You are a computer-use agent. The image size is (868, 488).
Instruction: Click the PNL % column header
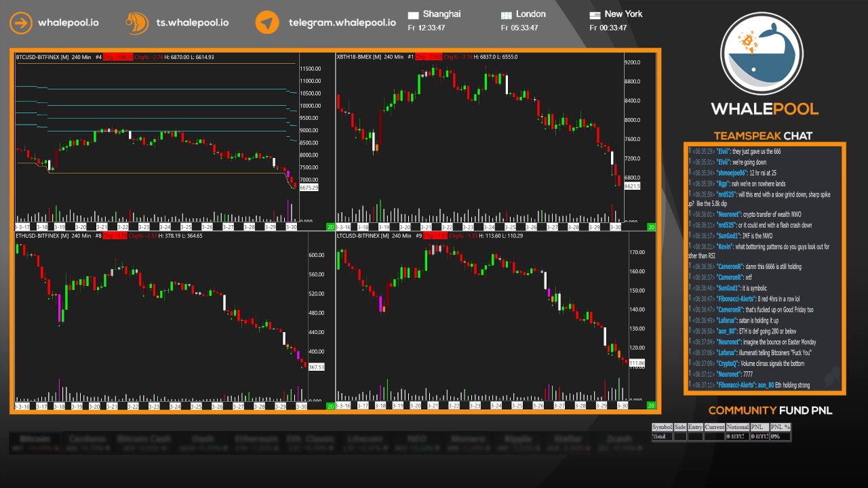(x=781, y=428)
